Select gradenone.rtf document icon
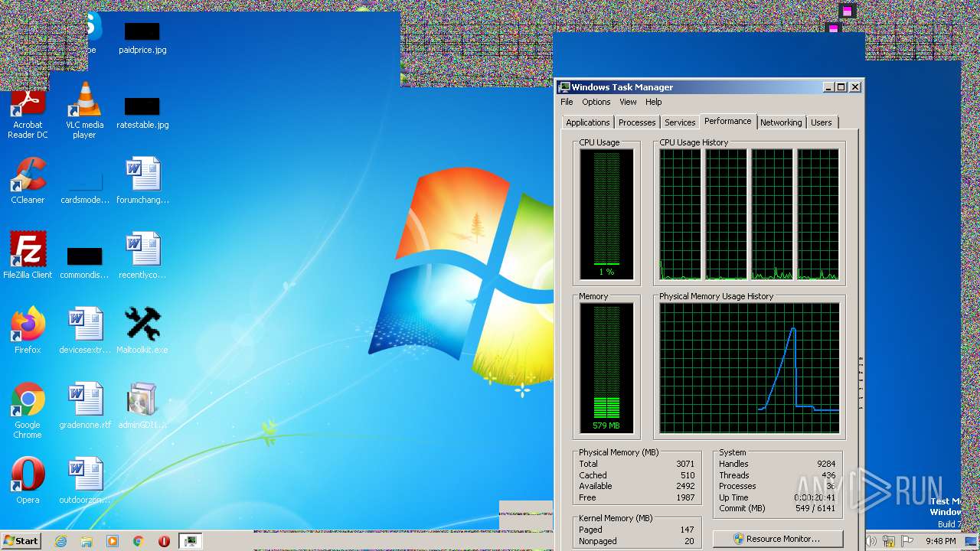The height and width of the screenshot is (551, 980). (84, 406)
